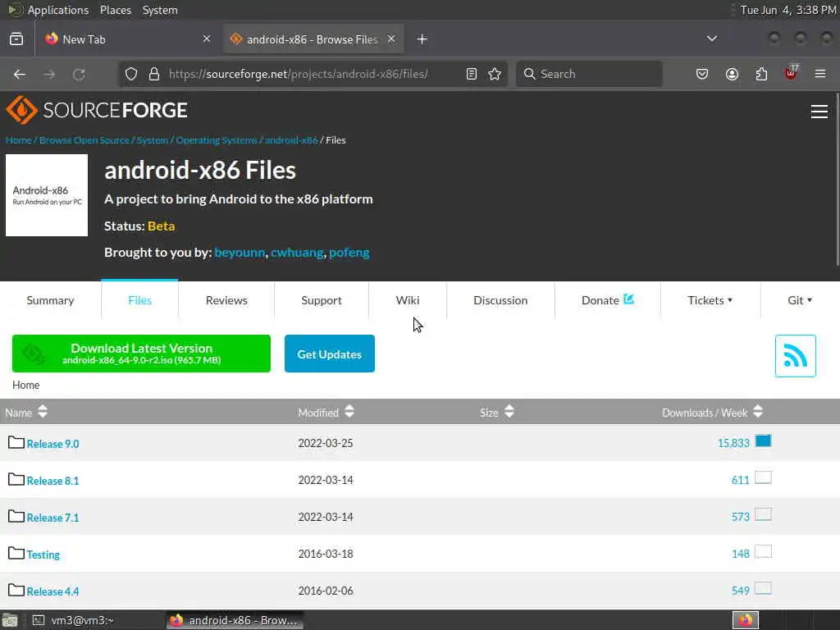Sort files by Name column arrows
The height and width of the screenshot is (630, 840).
43,412
